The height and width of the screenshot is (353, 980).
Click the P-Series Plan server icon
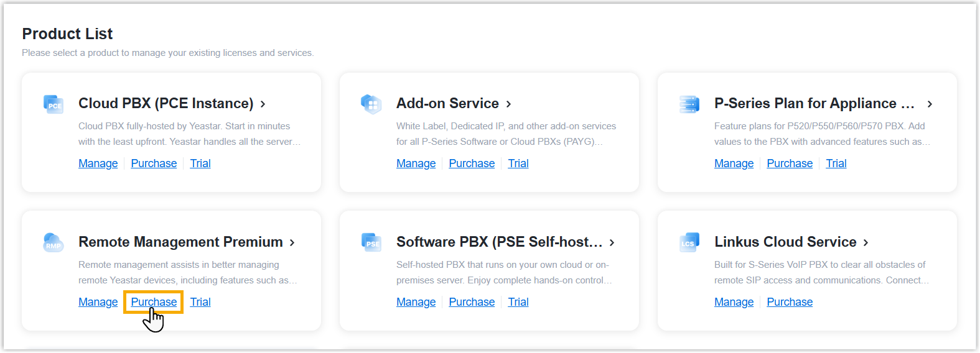(689, 104)
